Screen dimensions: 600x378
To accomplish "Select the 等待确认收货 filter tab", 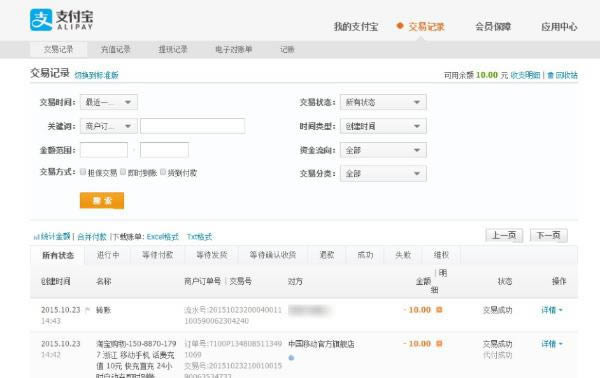I will [x=273, y=255].
